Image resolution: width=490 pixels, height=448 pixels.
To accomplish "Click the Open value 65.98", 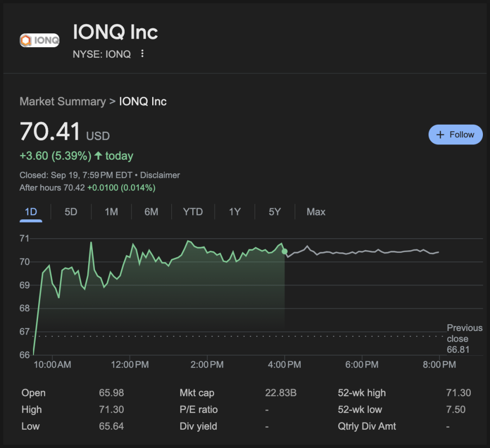I will 111,393.
